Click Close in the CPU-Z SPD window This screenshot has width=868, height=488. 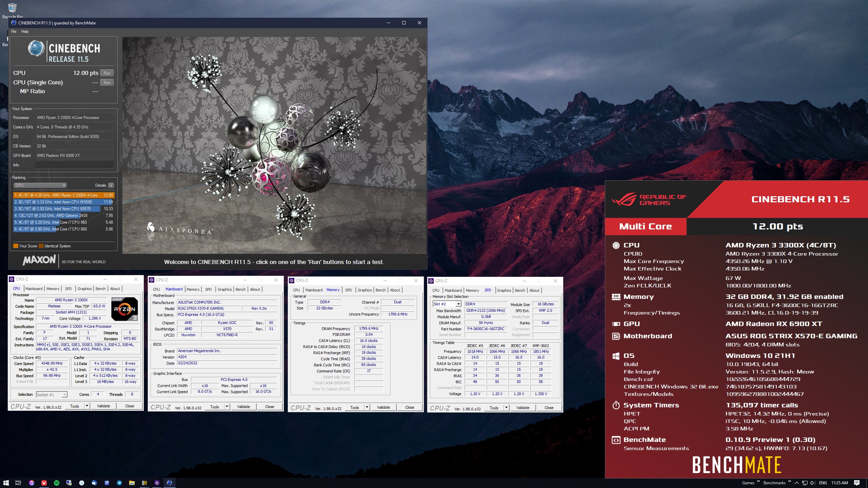[x=549, y=408]
